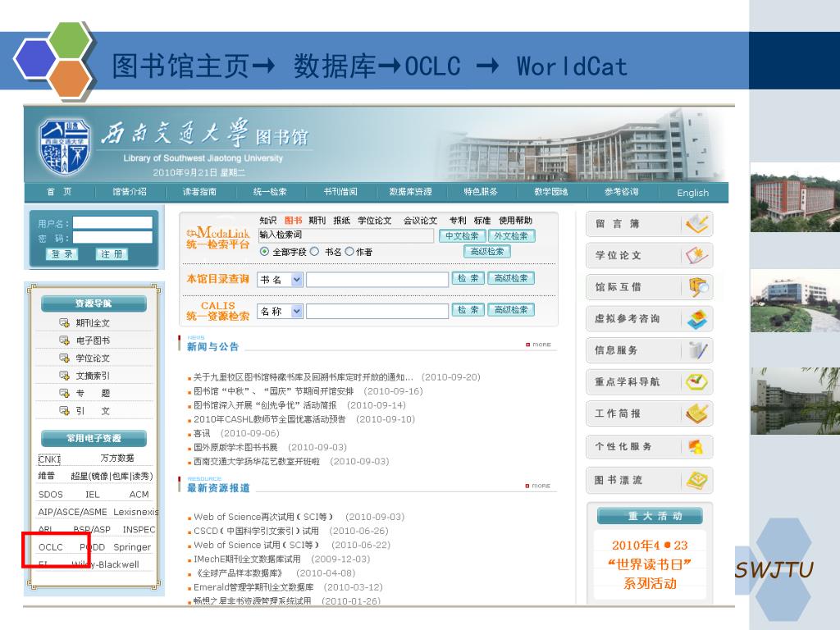
Task: Open the CNKI database link
Action: 49,459
